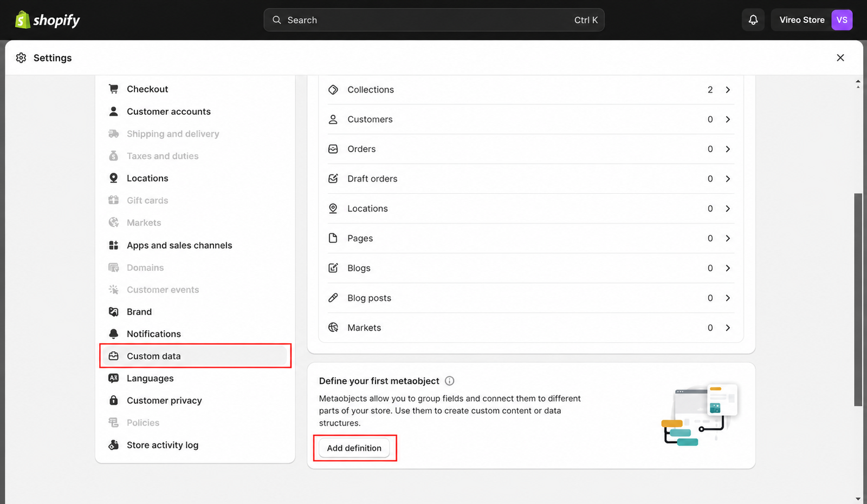Viewport: 867px width, 504px height.
Task: Click the Brand icon in settings sidebar
Action: click(x=113, y=312)
